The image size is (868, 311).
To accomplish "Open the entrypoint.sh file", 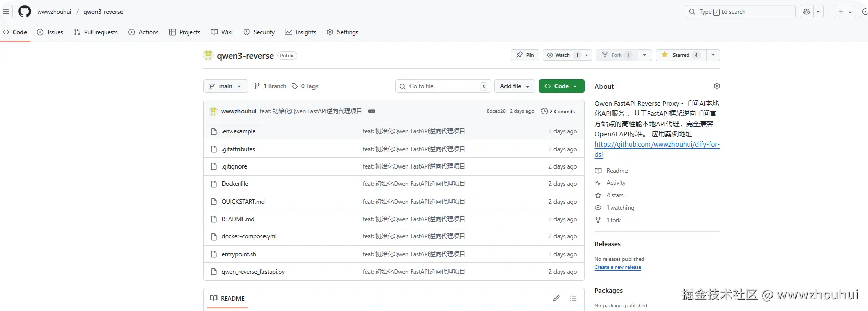I will (x=239, y=254).
